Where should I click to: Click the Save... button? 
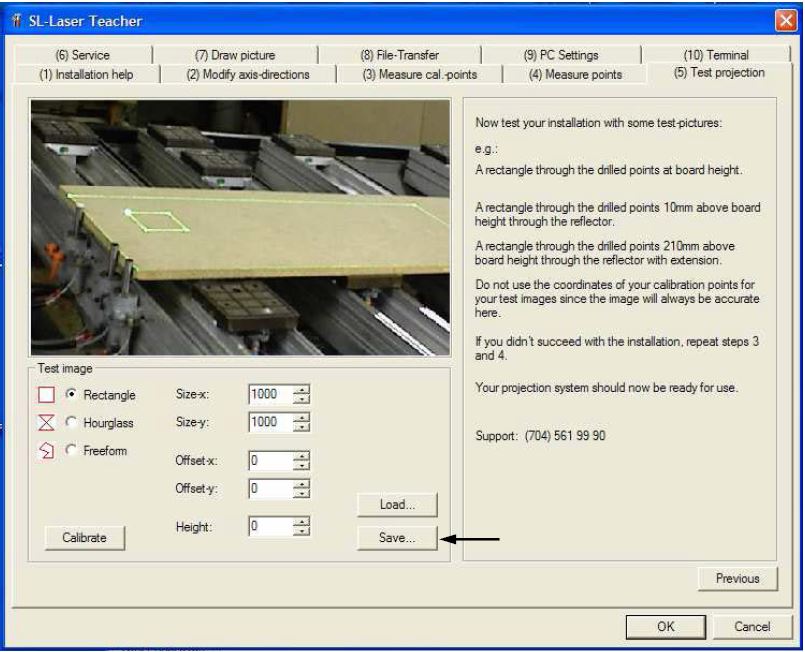(x=397, y=538)
